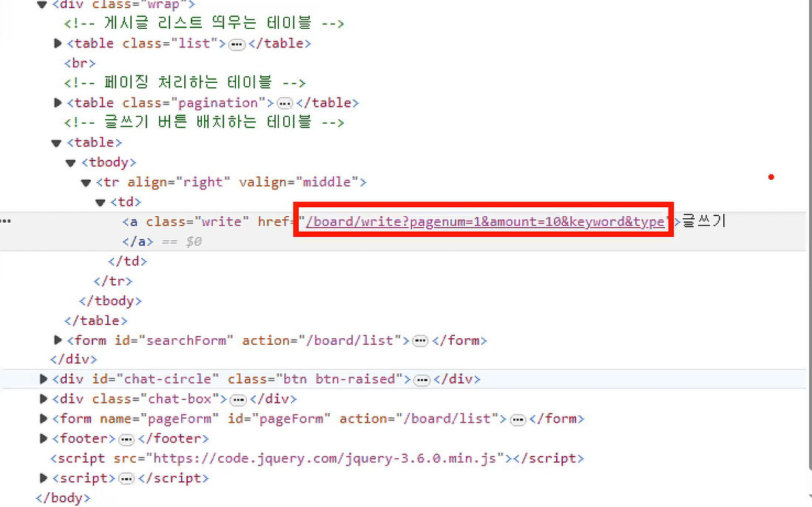The height and width of the screenshot is (507, 812).
Task: Select the closing </body> line
Action: click(x=63, y=497)
